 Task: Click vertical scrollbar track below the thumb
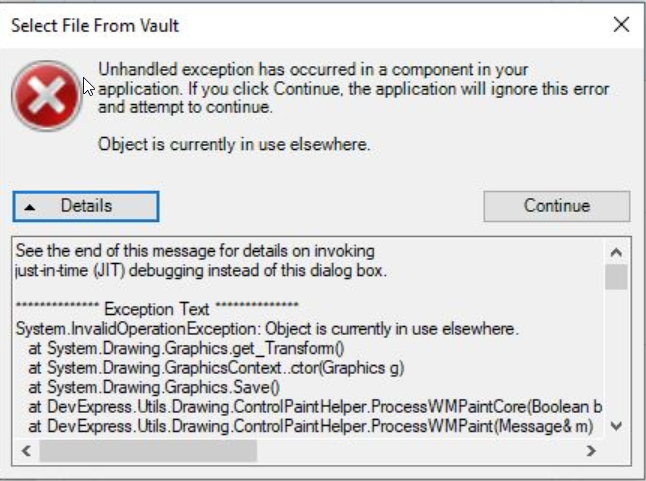point(616,352)
